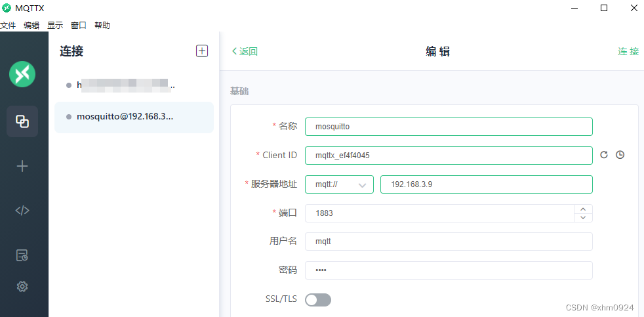The height and width of the screenshot is (317, 644).
Task: Open the 编辑 menu
Action: (x=31, y=26)
